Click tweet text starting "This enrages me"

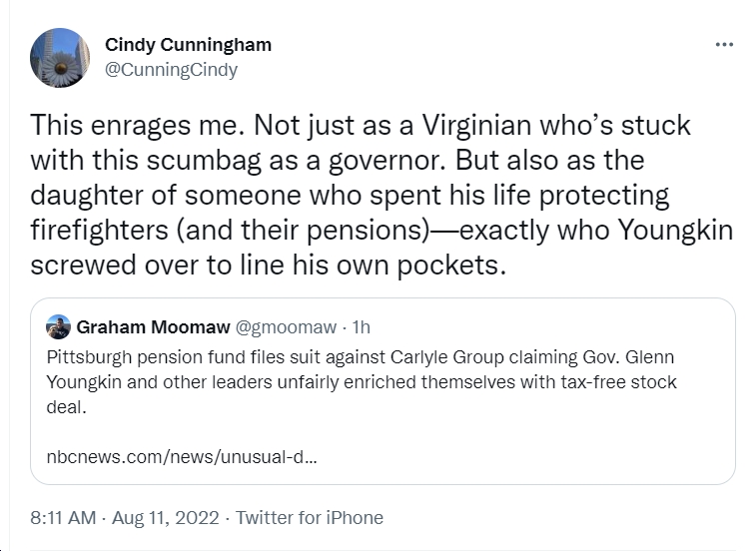click(381, 195)
